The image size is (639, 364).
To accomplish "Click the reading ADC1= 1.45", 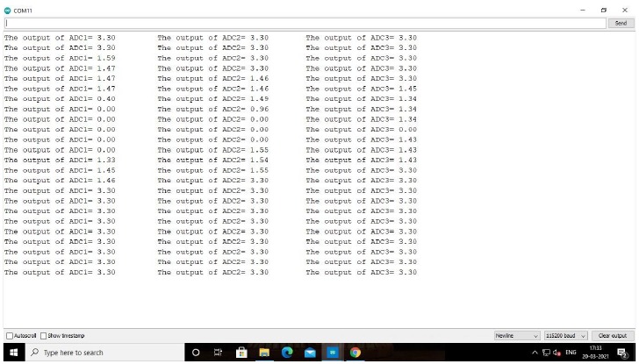I will coord(92,170).
